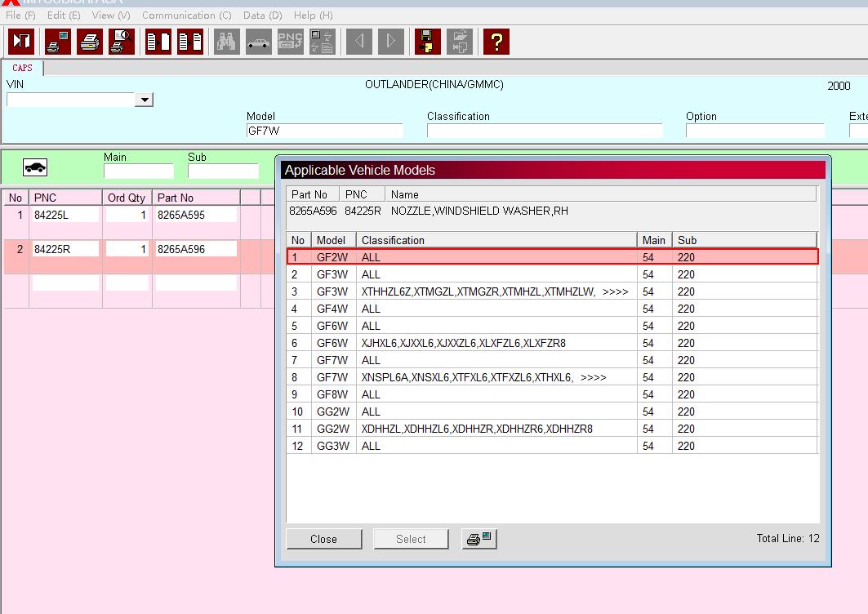Click the exit door toolbar icon
Image resolution: width=868 pixels, height=614 pixels.
(21, 41)
